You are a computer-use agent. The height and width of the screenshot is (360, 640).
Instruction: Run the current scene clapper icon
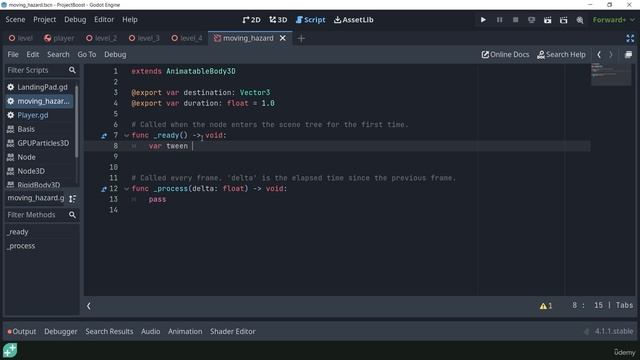(547, 20)
